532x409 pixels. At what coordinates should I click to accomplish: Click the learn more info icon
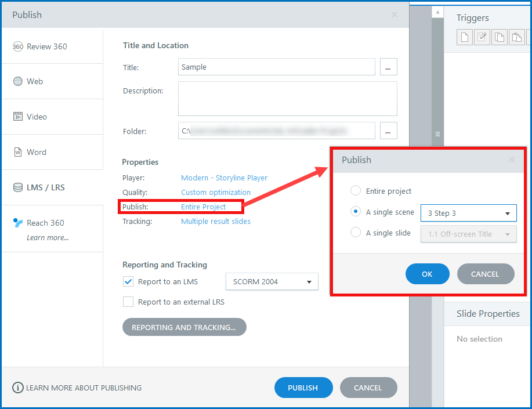click(17, 388)
